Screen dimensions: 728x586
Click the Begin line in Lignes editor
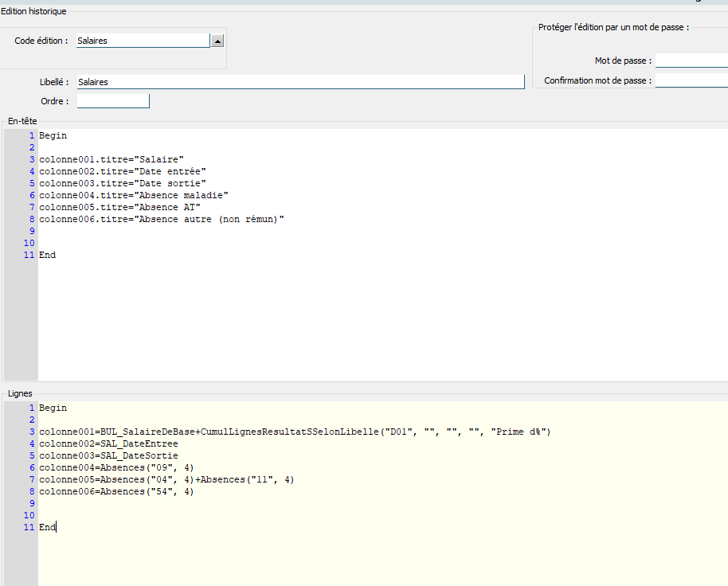[53, 408]
